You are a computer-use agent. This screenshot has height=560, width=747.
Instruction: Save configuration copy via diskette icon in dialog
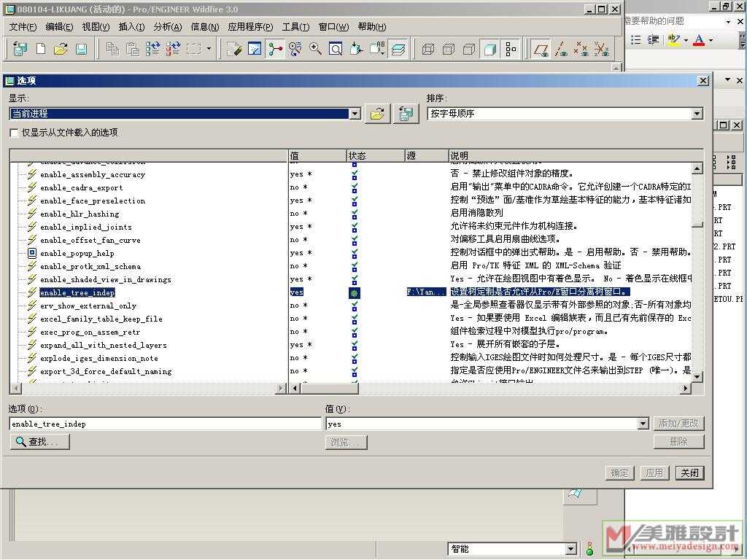coord(406,114)
